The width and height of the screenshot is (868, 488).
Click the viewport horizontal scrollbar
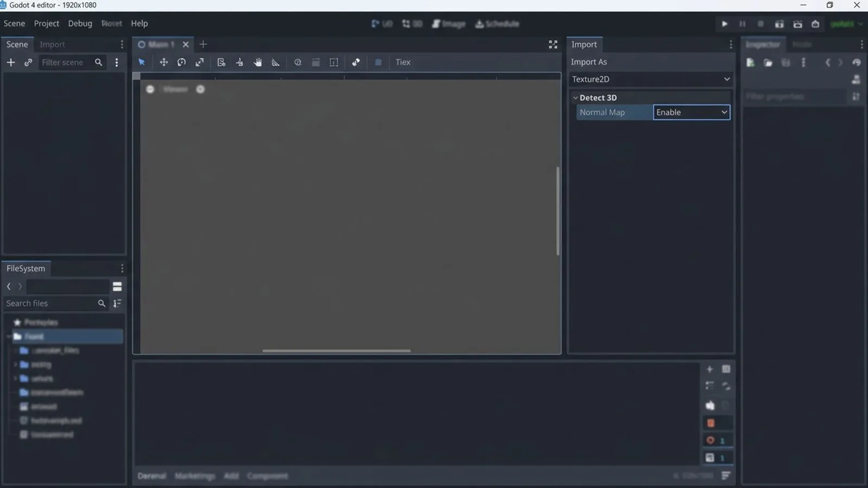[x=336, y=351]
